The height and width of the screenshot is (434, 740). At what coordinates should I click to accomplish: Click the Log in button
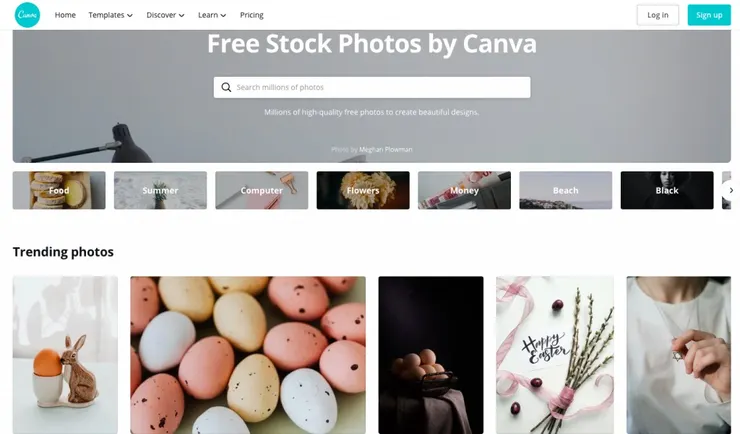pyautogui.click(x=657, y=15)
